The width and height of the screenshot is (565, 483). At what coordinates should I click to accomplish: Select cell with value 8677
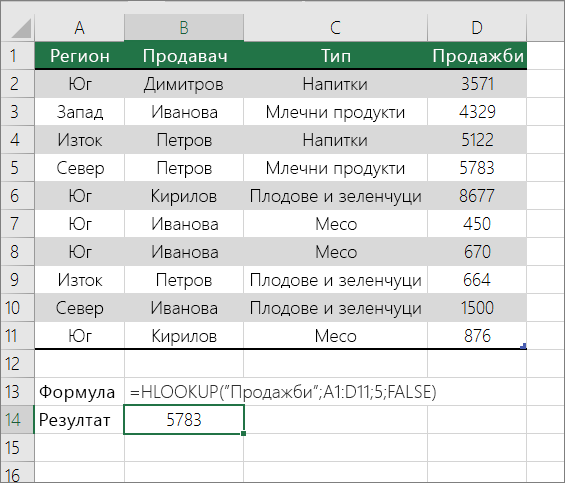click(x=477, y=196)
